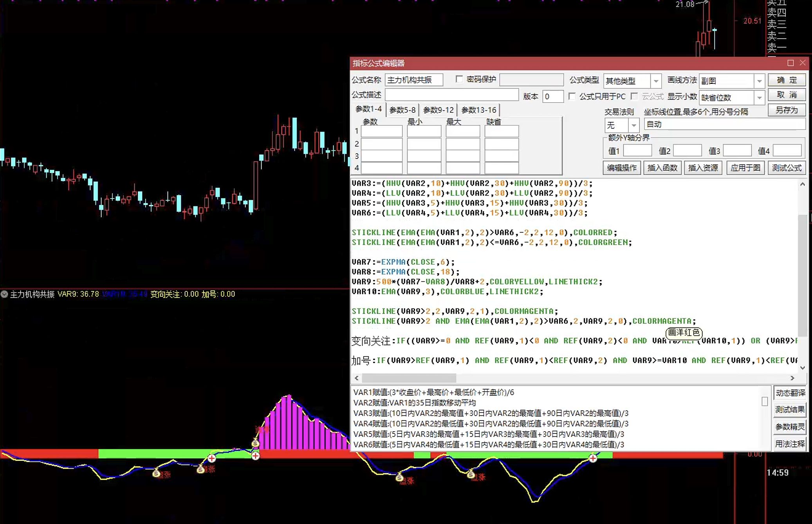Open the 显示小数 dropdown
Screen dimensions: 812x524
click(x=759, y=98)
